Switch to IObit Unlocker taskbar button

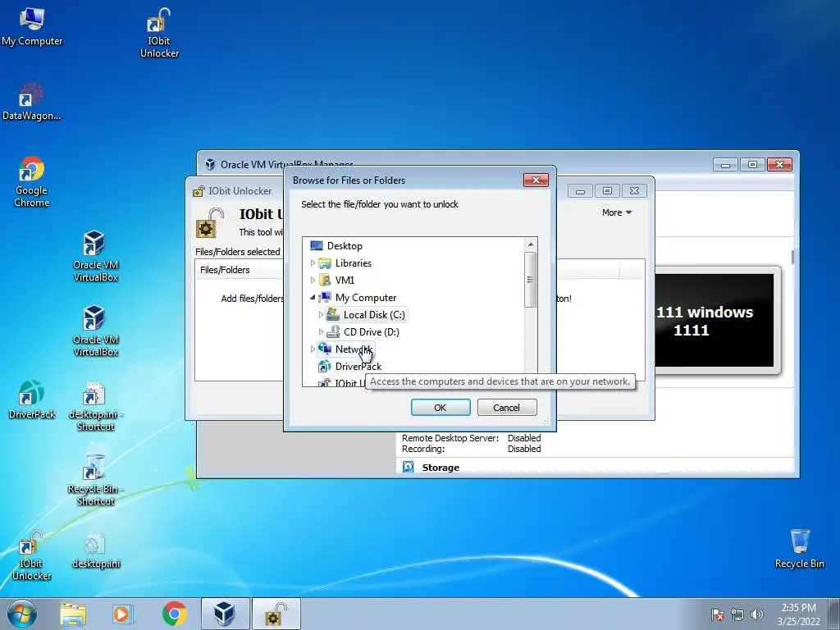(x=276, y=614)
